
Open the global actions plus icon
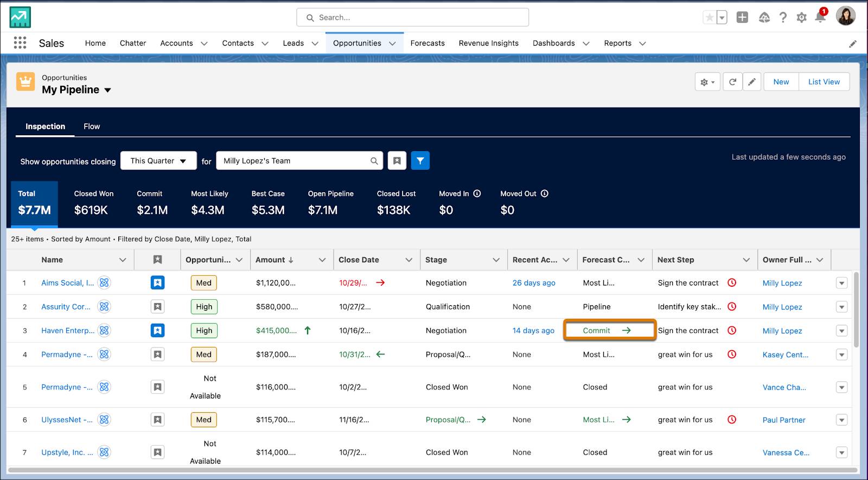(742, 17)
